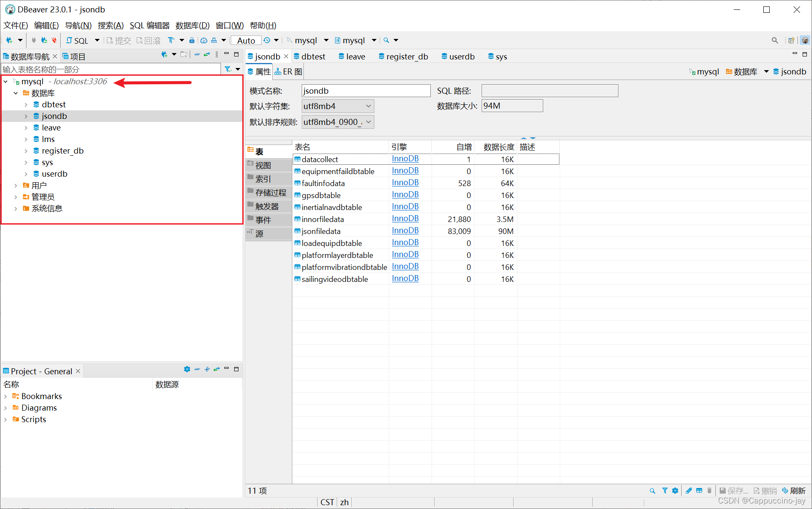Select the faultinfodata table row
Image resolution: width=812 pixels, height=509 pixels.
(x=426, y=183)
